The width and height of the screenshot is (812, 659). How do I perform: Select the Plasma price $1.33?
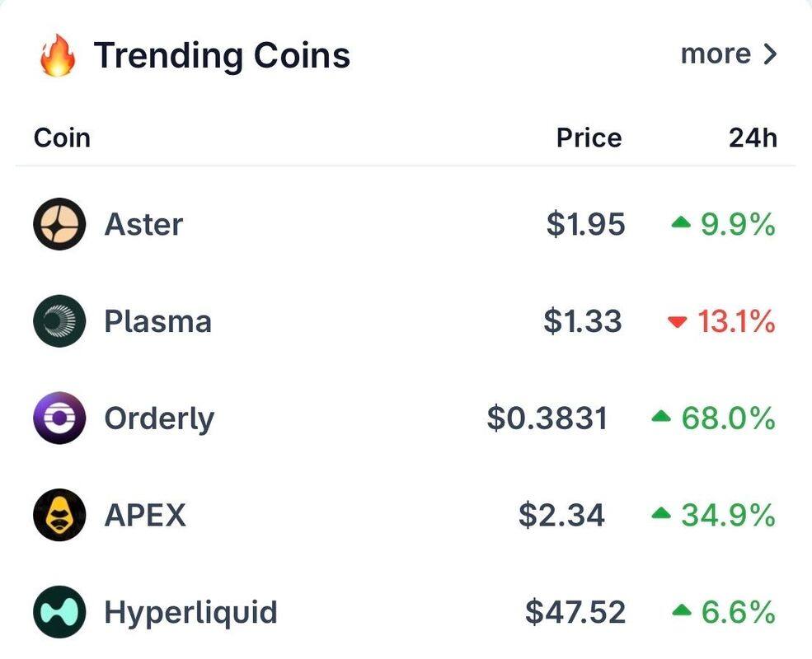tap(583, 320)
